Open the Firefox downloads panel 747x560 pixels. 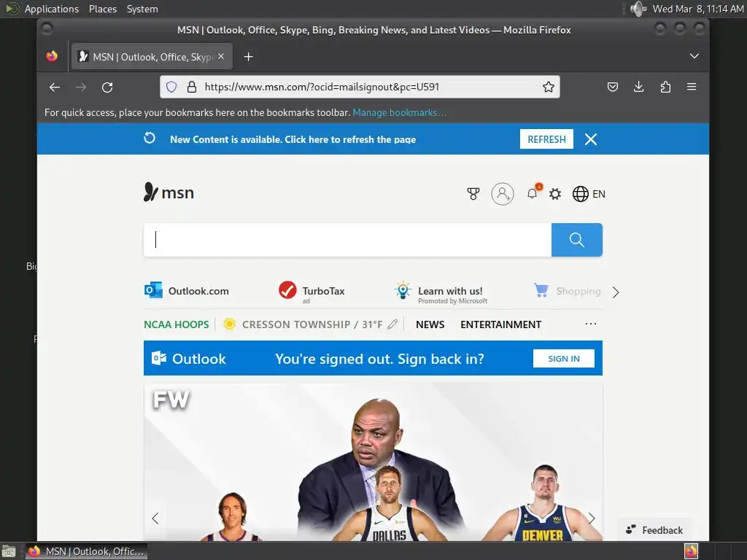(639, 87)
